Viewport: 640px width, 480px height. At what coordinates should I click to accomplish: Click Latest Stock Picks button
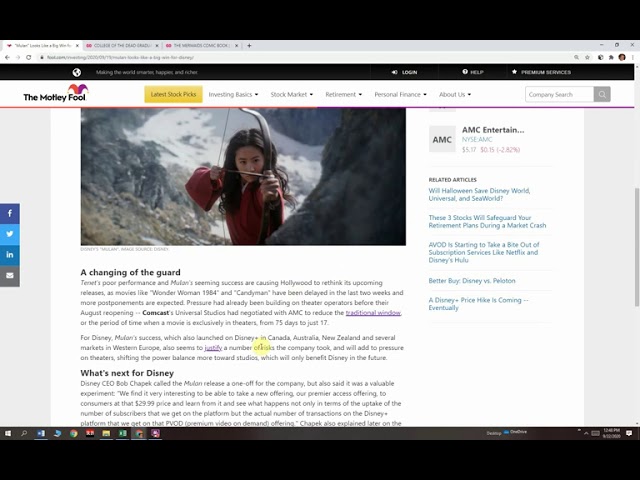[x=173, y=94]
